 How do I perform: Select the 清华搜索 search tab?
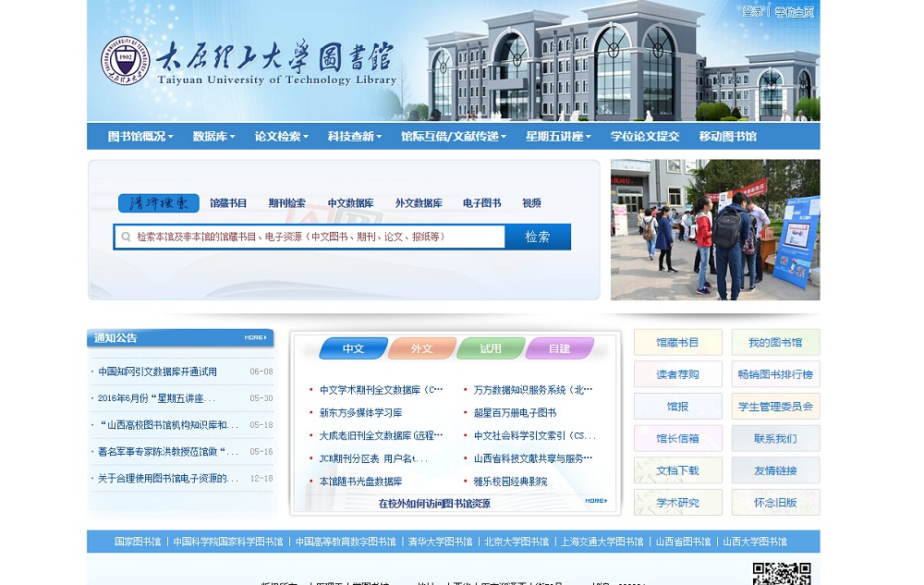pyautogui.click(x=159, y=203)
